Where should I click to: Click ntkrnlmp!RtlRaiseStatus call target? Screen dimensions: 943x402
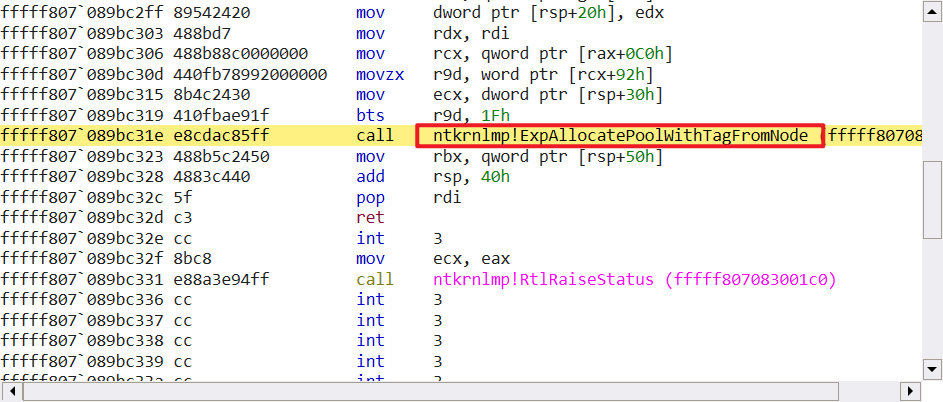click(634, 280)
